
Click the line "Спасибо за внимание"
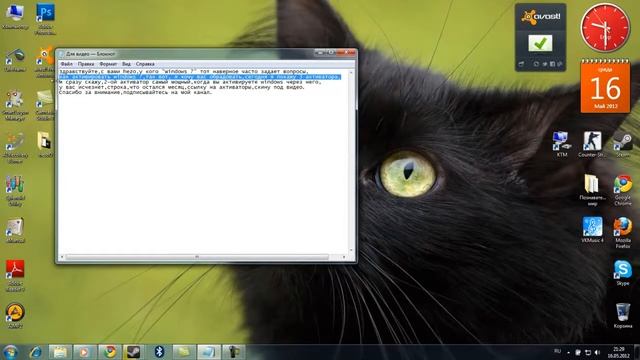135,92
